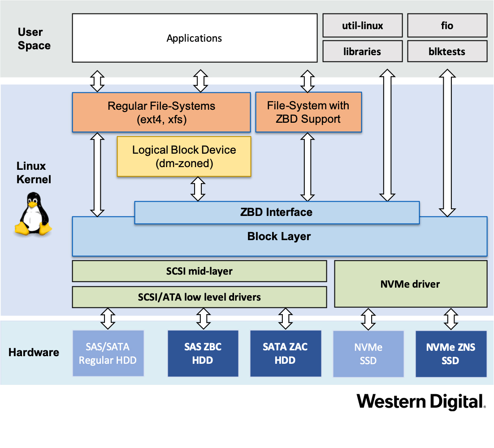Click the SAS/SATA Regular HDD box
Image resolution: width=494 pixels, height=448 pixels.
pyautogui.click(x=108, y=353)
